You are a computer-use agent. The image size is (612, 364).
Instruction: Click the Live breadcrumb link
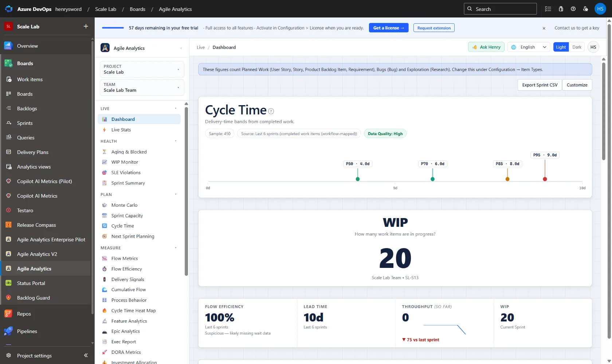201,47
